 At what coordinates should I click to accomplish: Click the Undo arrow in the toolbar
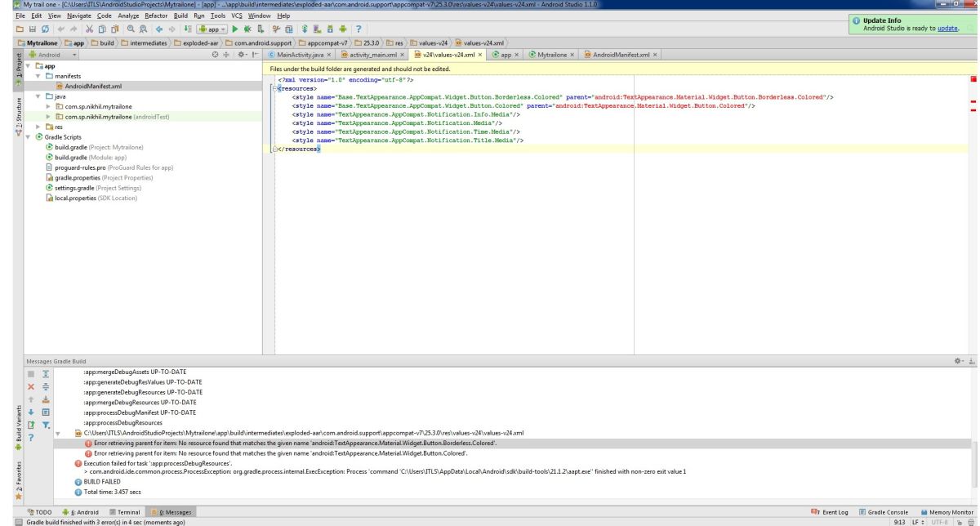click(x=60, y=29)
